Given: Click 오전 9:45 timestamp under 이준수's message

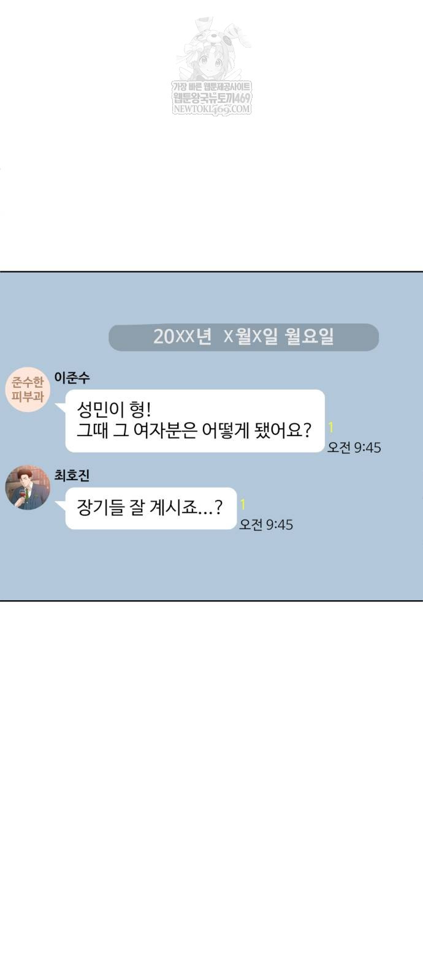Looking at the screenshot, I should tap(354, 448).
